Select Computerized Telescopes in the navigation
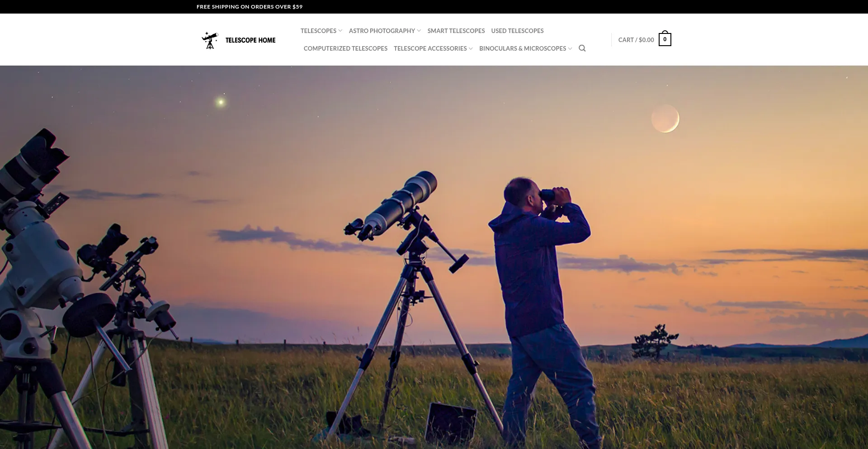This screenshot has width=868, height=449. click(x=345, y=48)
